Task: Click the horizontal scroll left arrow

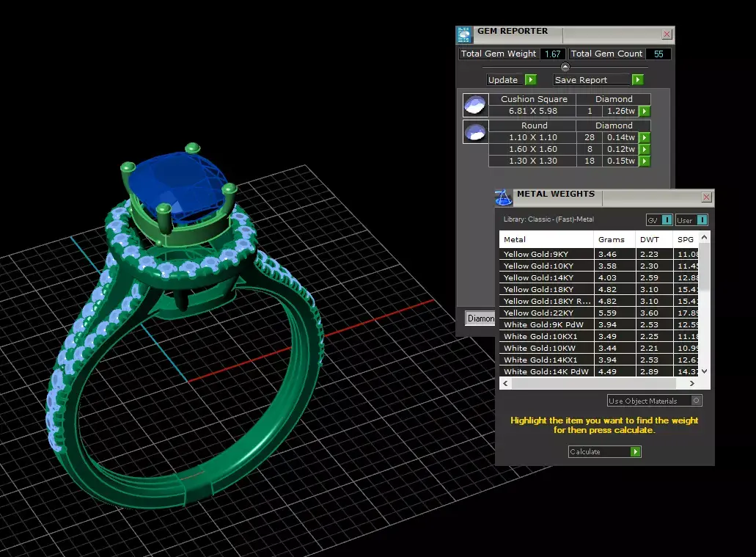Action: [x=505, y=383]
